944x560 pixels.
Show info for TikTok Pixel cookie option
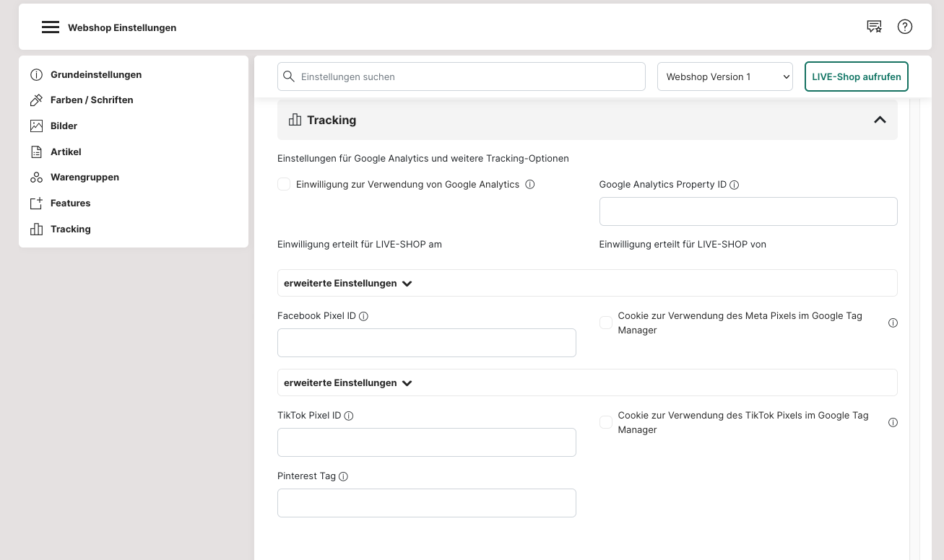coord(893,423)
